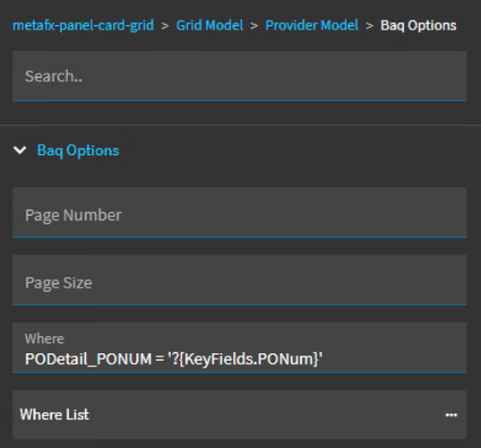Edit the Where clause field

point(239,348)
